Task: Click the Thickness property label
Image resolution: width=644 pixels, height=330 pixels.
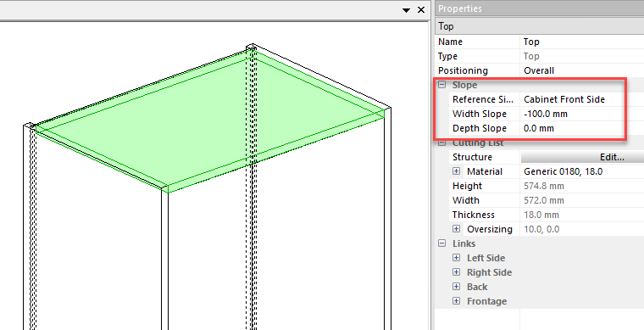Action: [474, 215]
